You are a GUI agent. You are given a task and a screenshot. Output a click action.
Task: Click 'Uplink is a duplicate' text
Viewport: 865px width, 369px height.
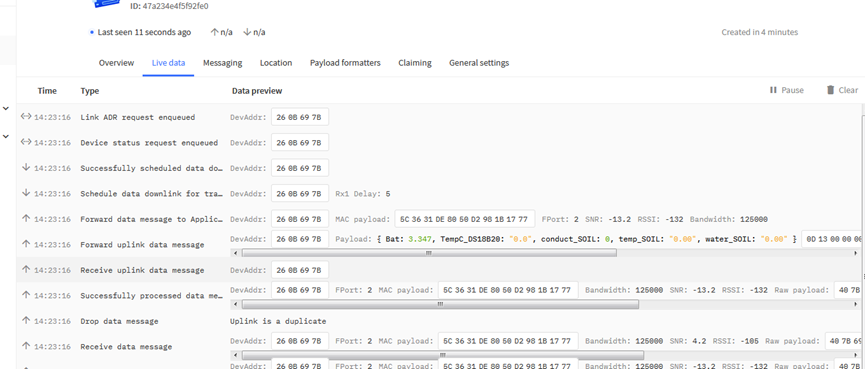point(278,321)
